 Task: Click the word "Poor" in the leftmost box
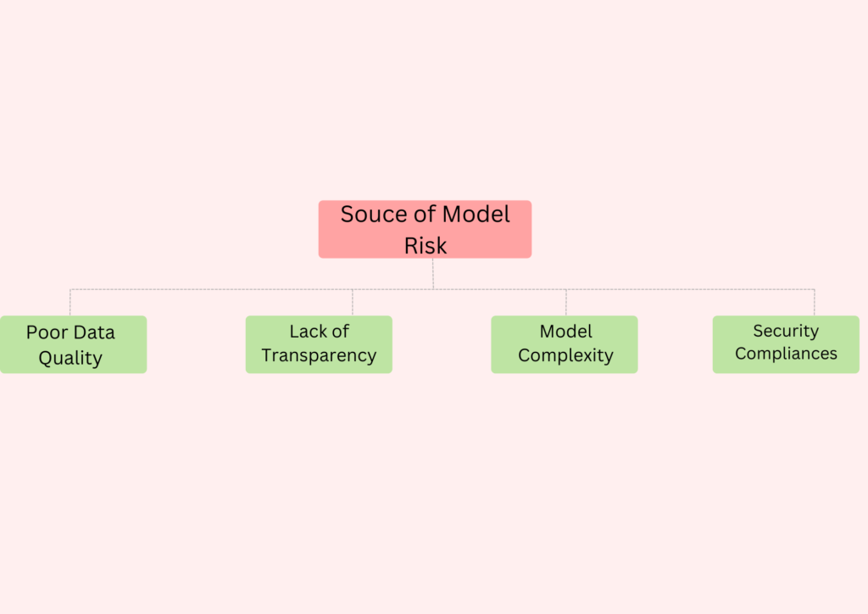click(x=47, y=332)
